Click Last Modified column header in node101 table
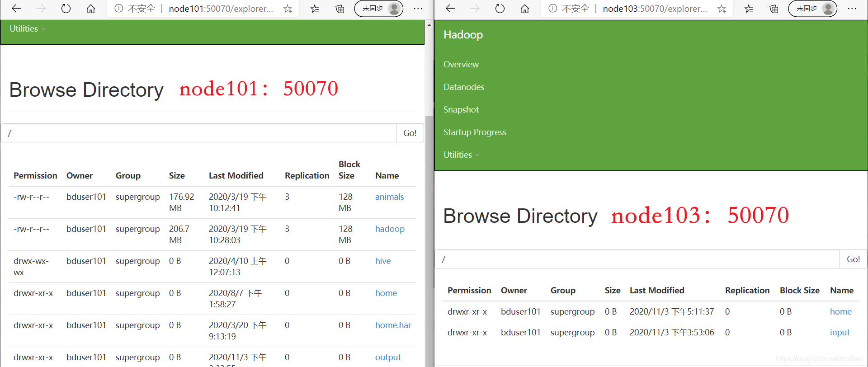 (236, 175)
